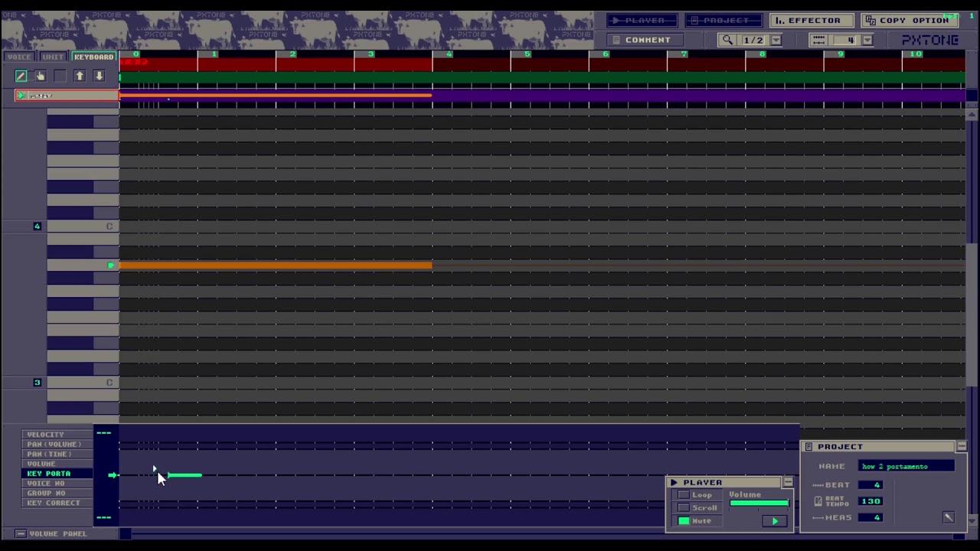Select the pencil draw tool
This screenshot has height=551, width=980.
tap(21, 76)
